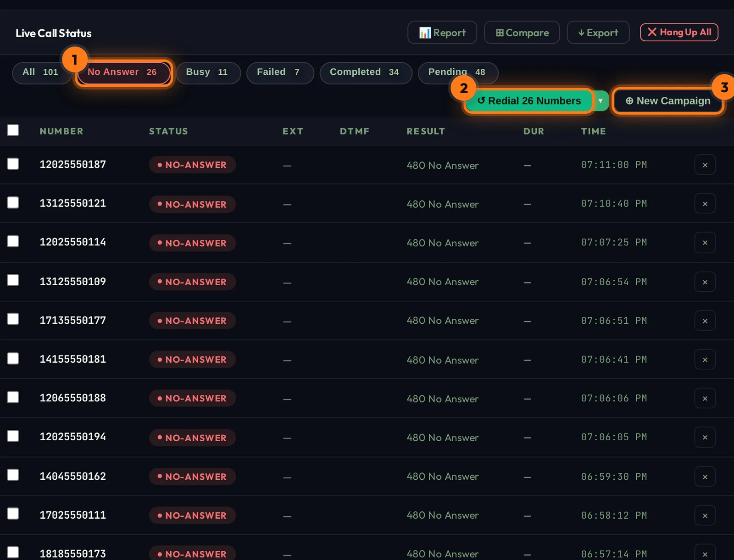The height and width of the screenshot is (560, 734).
Task: Remove row for number 12025550187
Action: [705, 165]
